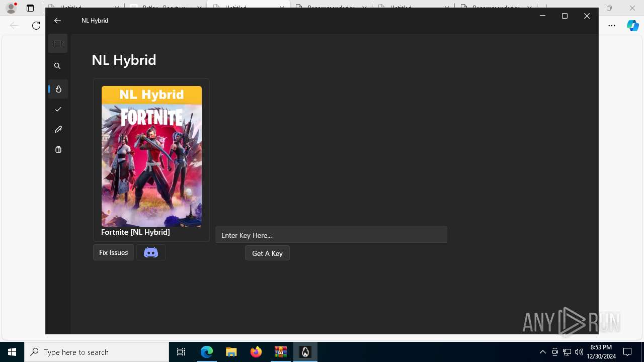Show hidden system tray icons
The image size is (644, 362).
[x=542, y=352]
